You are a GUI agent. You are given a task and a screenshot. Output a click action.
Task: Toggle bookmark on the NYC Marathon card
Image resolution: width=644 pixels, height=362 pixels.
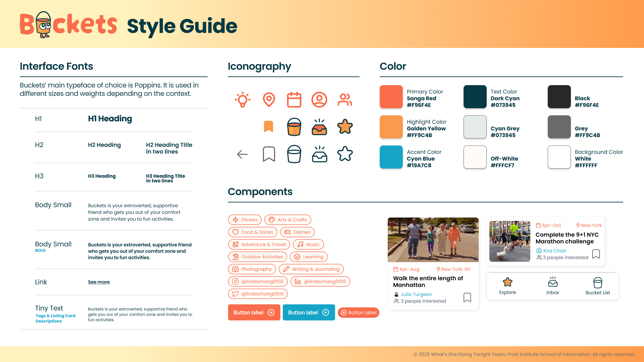pyautogui.click(x=596, y=254)
